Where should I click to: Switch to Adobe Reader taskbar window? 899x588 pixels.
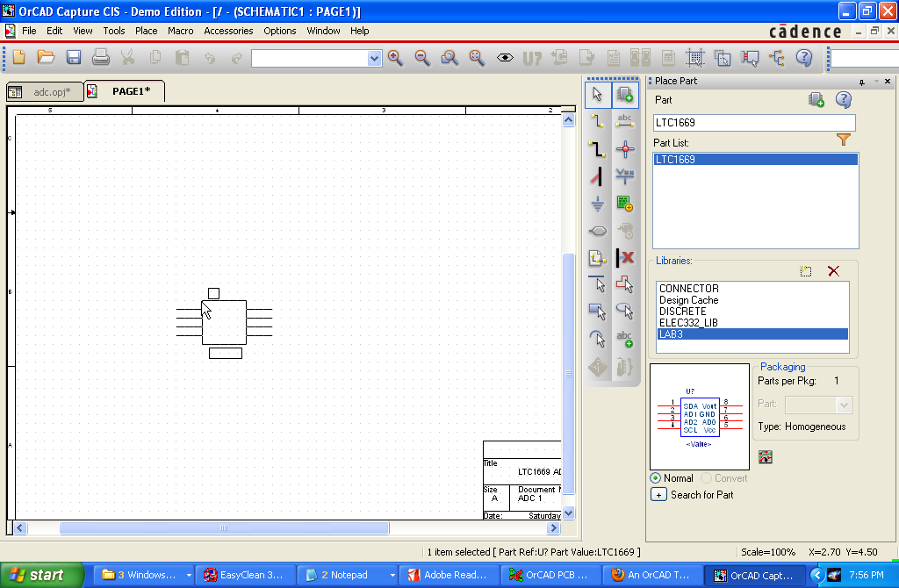[450, 575]
